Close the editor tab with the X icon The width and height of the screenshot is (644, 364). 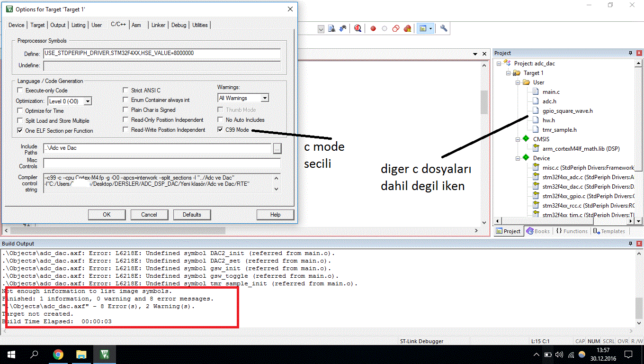pyautogui.click(x=484, y=54)
